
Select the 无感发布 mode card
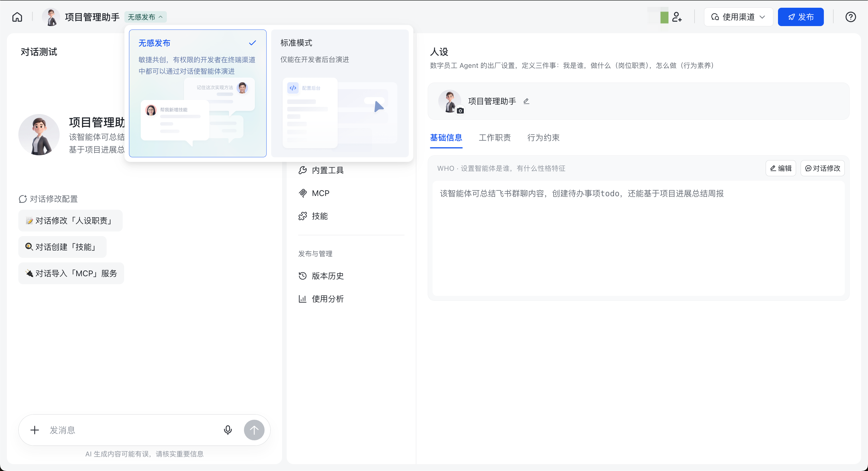tap(198, 93)
